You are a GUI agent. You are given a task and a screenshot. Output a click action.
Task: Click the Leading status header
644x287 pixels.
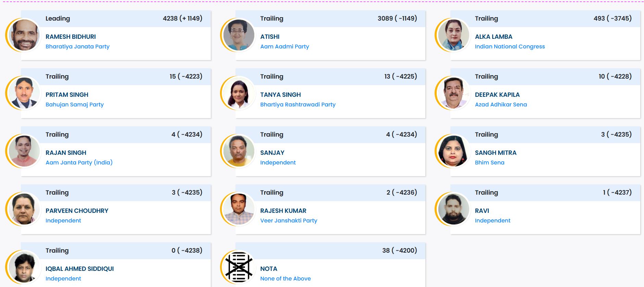pyautogui.click(x=58, y=19)
